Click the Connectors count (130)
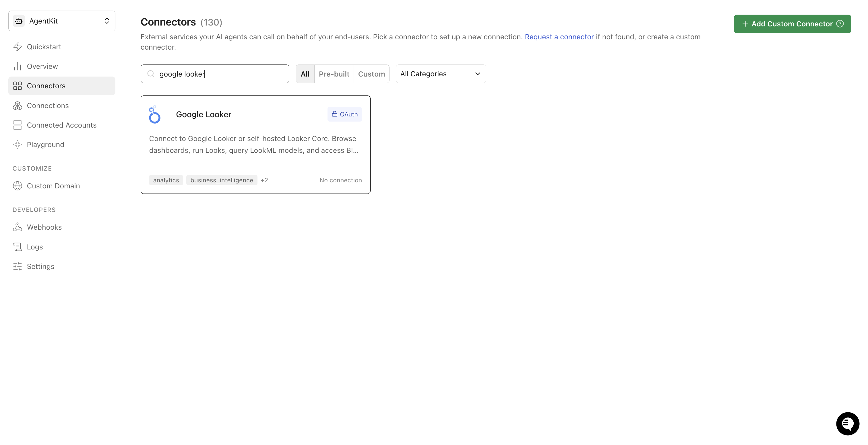The height and width of the screenshot is (445, 868). (211, 22)
